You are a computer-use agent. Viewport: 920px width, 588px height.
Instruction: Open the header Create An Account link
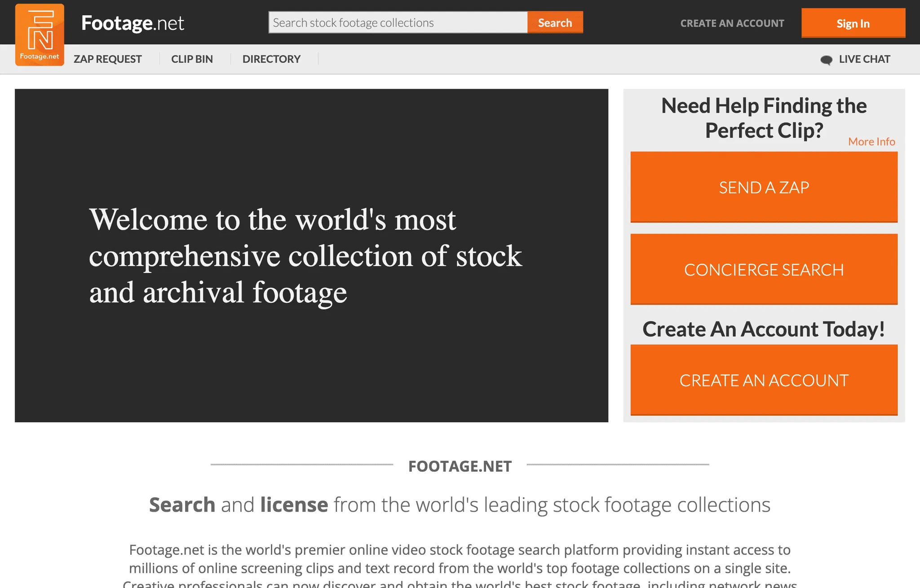coord(732,23)
